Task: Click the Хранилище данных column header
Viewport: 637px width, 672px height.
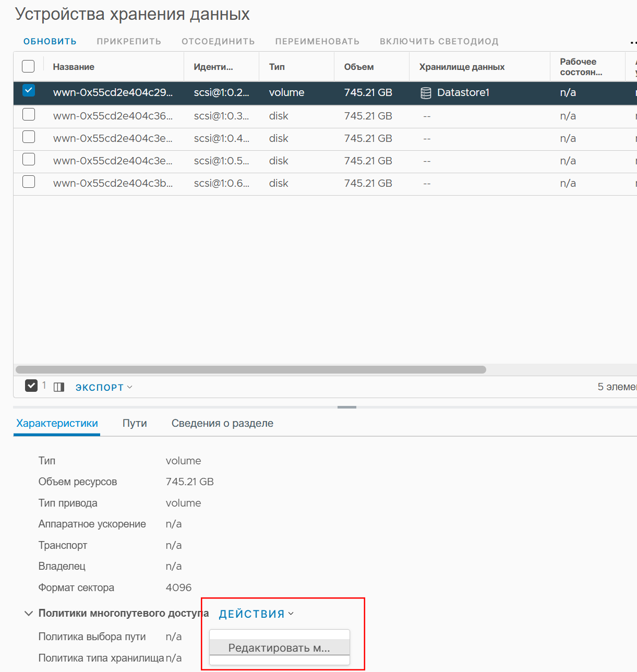Action: point(462,67)
